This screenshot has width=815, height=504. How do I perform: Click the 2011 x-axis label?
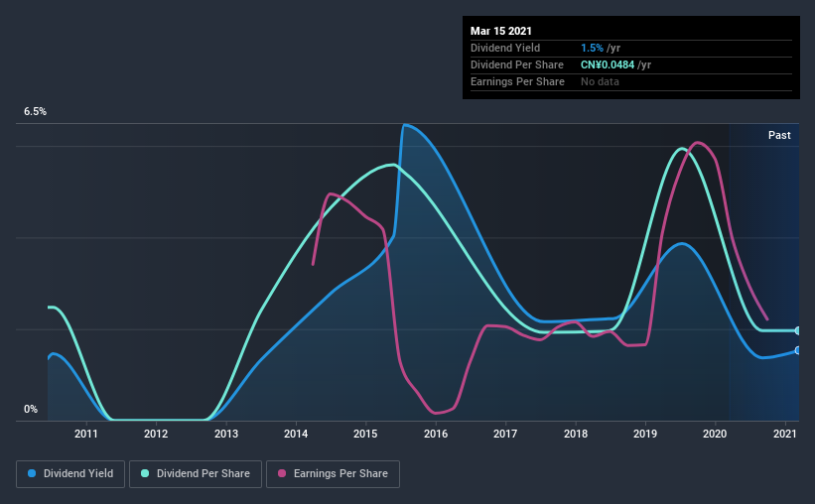(85, 434)
